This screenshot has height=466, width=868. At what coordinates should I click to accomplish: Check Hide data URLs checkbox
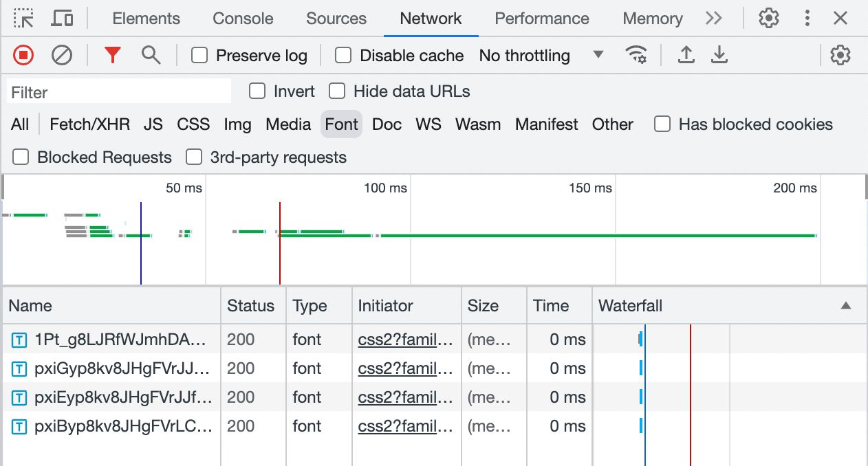pyautogui.click(x=337, y=91)
